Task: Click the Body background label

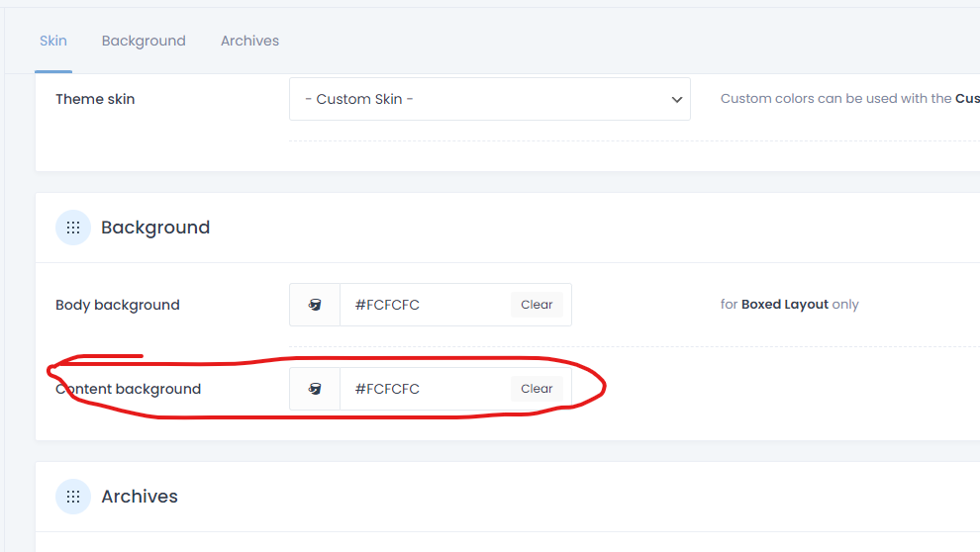Action: (x=118, y=305)
